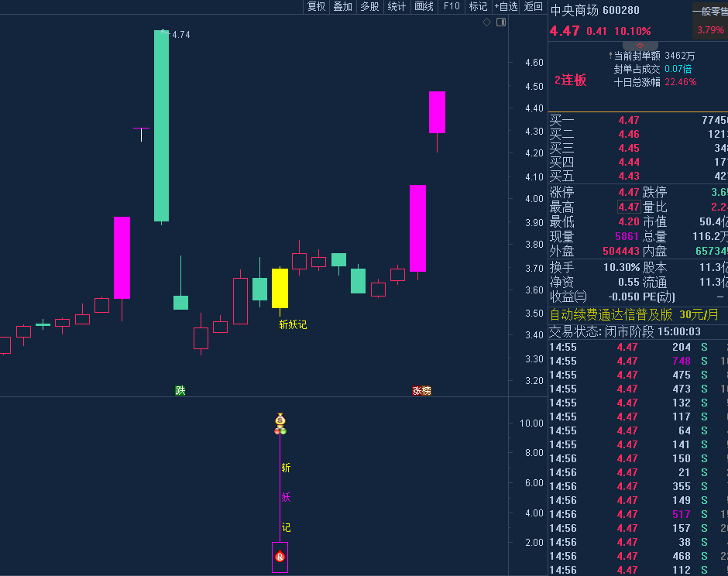Select the 画线 drawing tool
Viewport: 728px width, 576px height.
pyautogui.click(x=424, y=7)
